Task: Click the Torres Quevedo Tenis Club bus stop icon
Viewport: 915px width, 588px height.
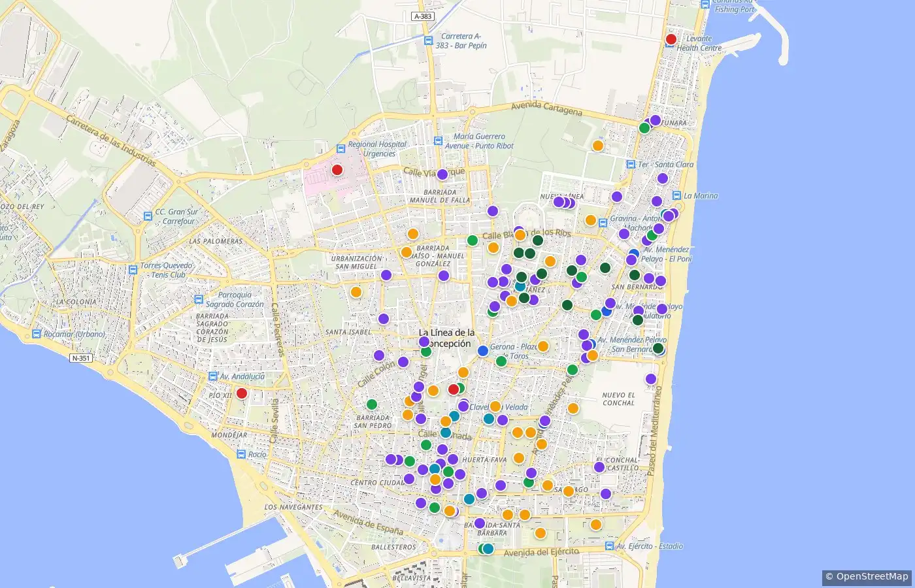Action: pyautogui.click(x=133, y=270)
